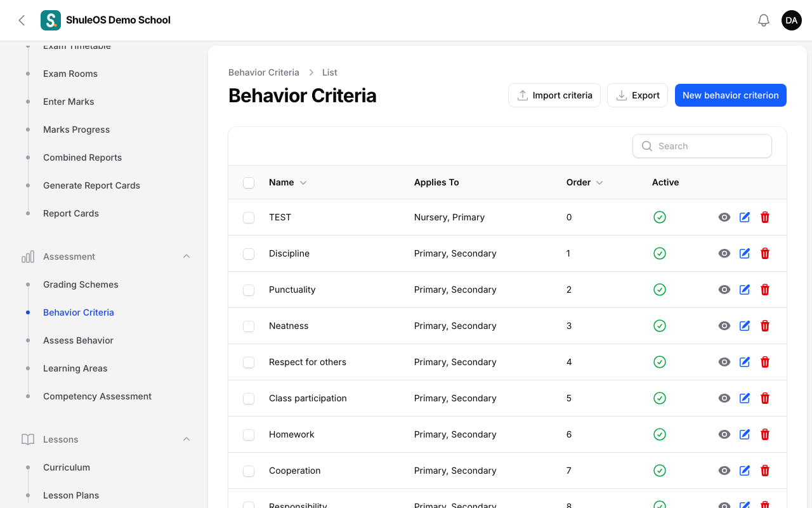View the Class participation criterion eye icon
Screen dimensions: 812x508
(x=724, y=398)
